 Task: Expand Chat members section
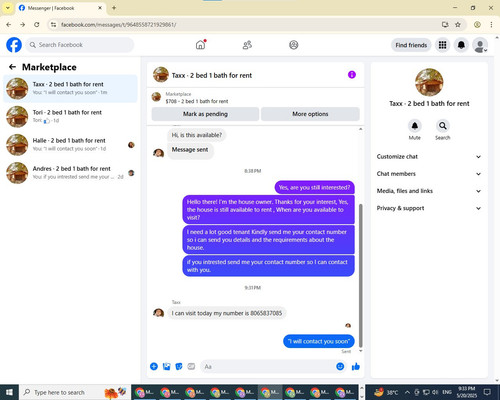(x=429, y=174)
